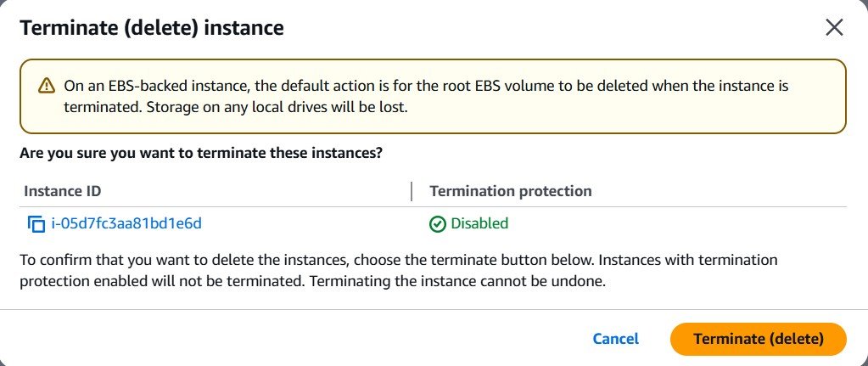The height and width of the screenshot is (366, 868).
Task: Click the EBS-backed instance warning sentence
Action: click(339, 86)
